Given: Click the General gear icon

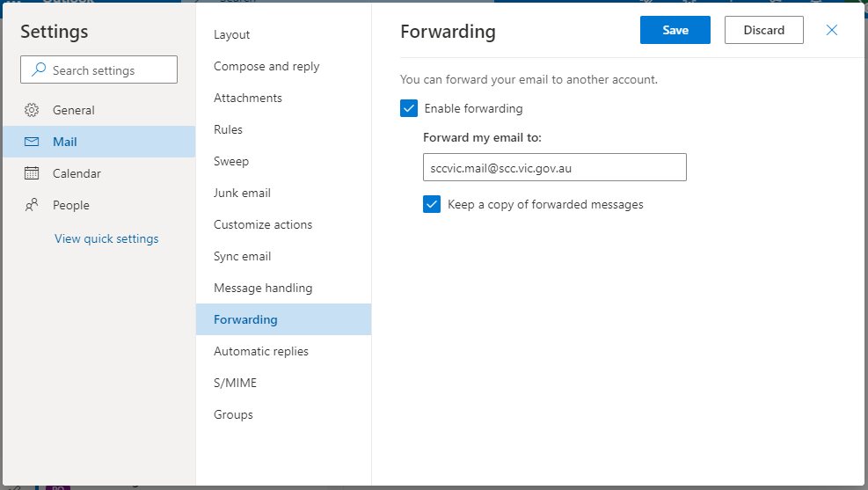Looking at the screenshot, I should pos(32,110).
